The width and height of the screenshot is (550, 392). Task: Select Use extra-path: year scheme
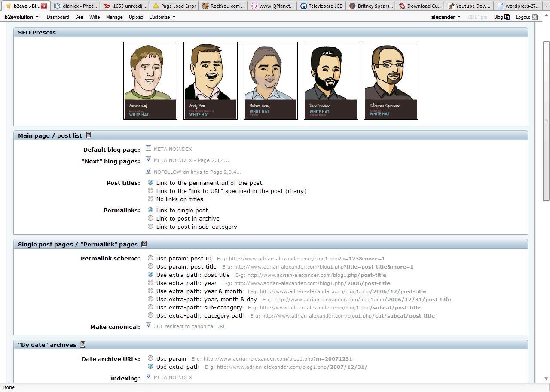pos(150,282)
